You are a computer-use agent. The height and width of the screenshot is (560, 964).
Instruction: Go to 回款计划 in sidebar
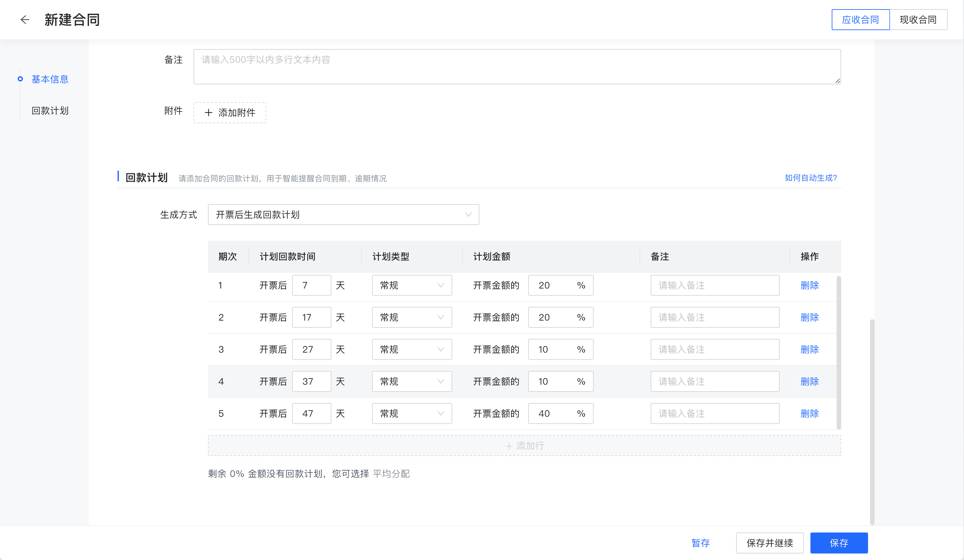tap(50, 111)
